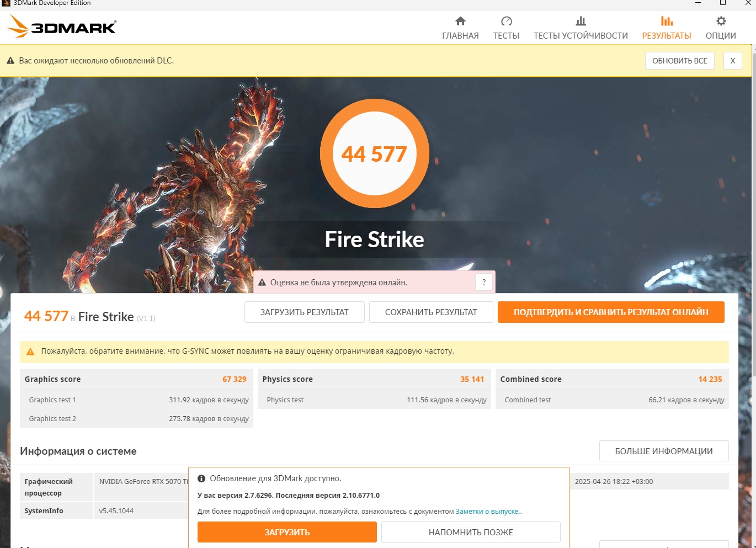This screenshot has height=548, width=756.
Task: Click the Physics score value 35 141
Action: pyautogui.click(x=472, y=379)
